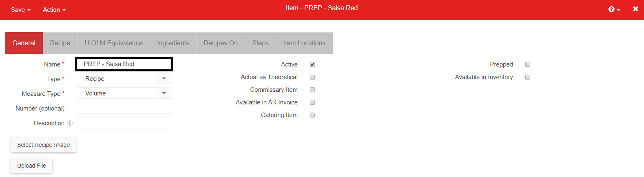
Task: Tick the Catering Item checkbox
Action: (x=312, y=115)
